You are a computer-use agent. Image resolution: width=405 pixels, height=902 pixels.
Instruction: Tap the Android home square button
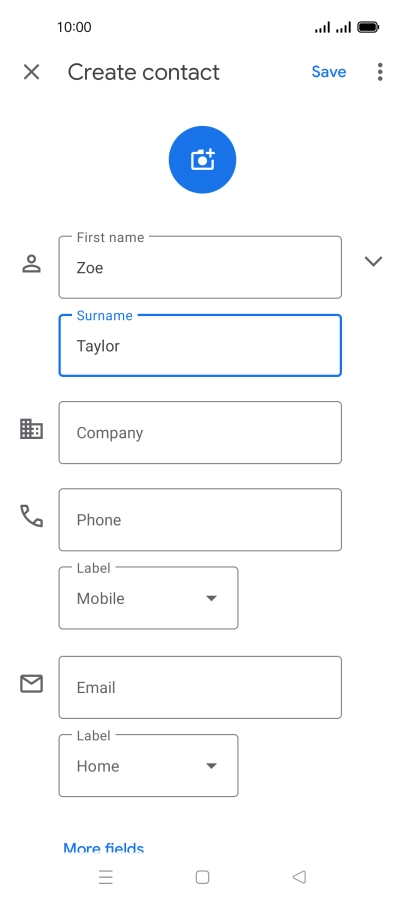coord(202,877)
